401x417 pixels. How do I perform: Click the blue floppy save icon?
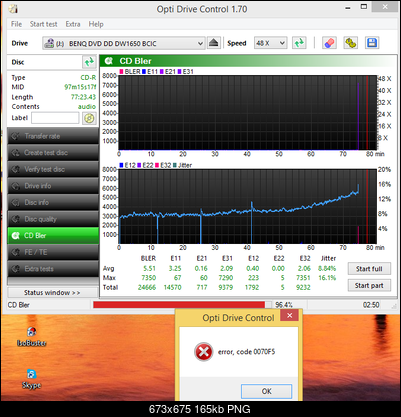tap(372, 43)
